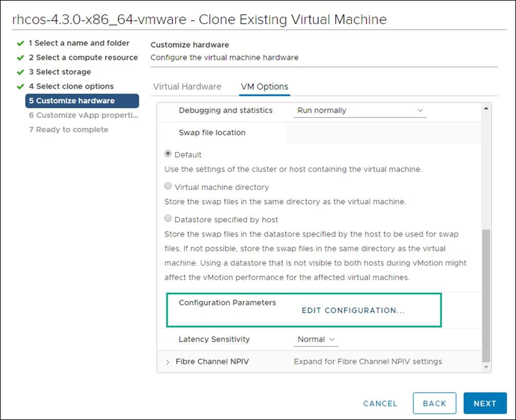The height and width of the screenshot is (420, 516).
Task: Choose Datastore specified by host radio option
Action: pos(168,219)
